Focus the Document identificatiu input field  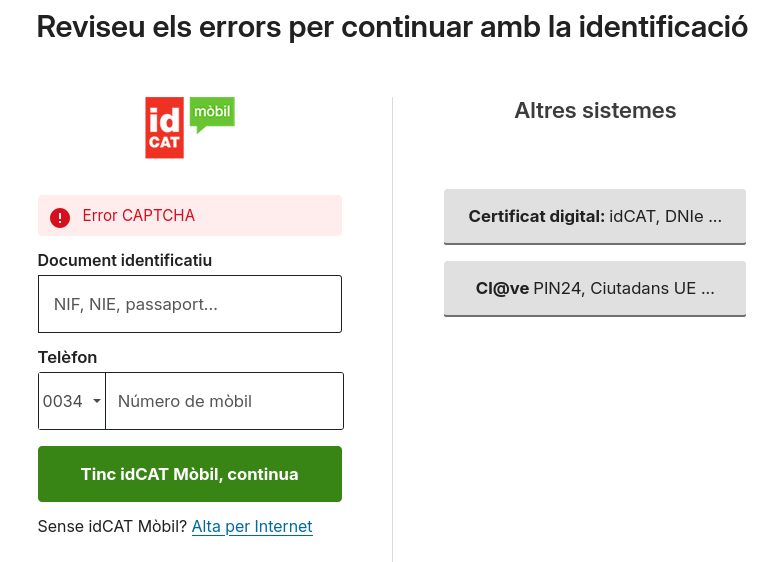coord(190,304)
